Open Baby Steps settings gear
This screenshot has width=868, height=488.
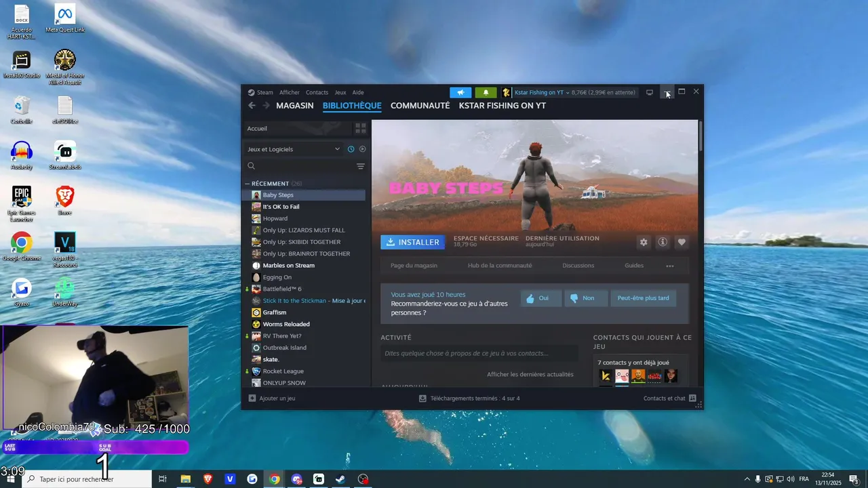pyautogui.click(x=644, y=242)
